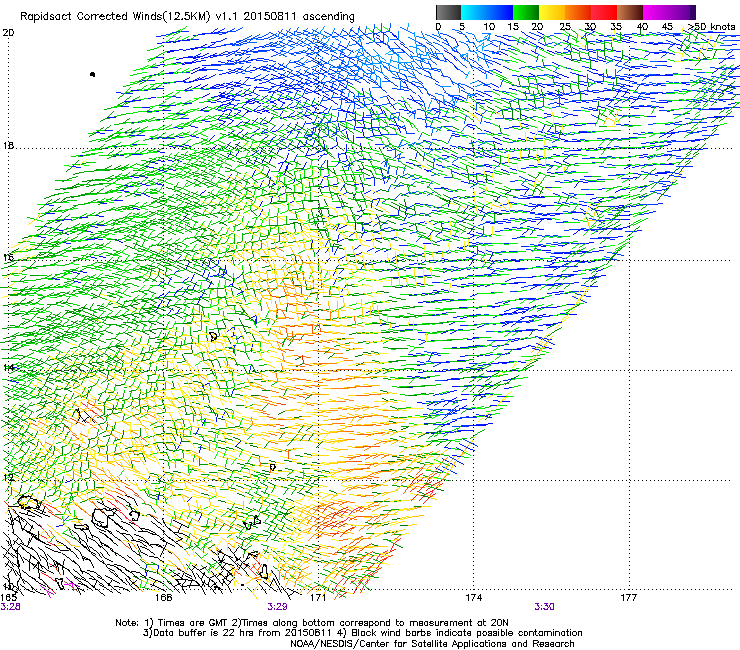Click the gray 0-5 knots legend swatch
The image size is (740, 650).
pyautogui.click(x=448, y=12)
